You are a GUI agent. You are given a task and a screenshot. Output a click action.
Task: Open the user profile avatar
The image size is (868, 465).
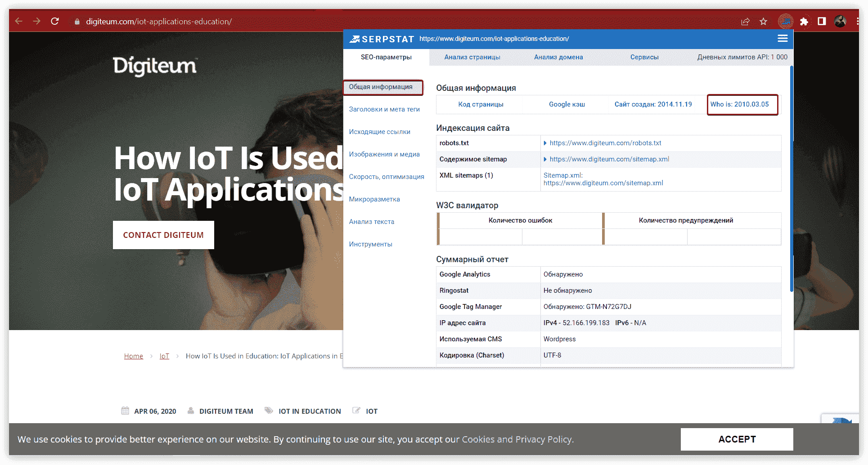tap(840, 21)
